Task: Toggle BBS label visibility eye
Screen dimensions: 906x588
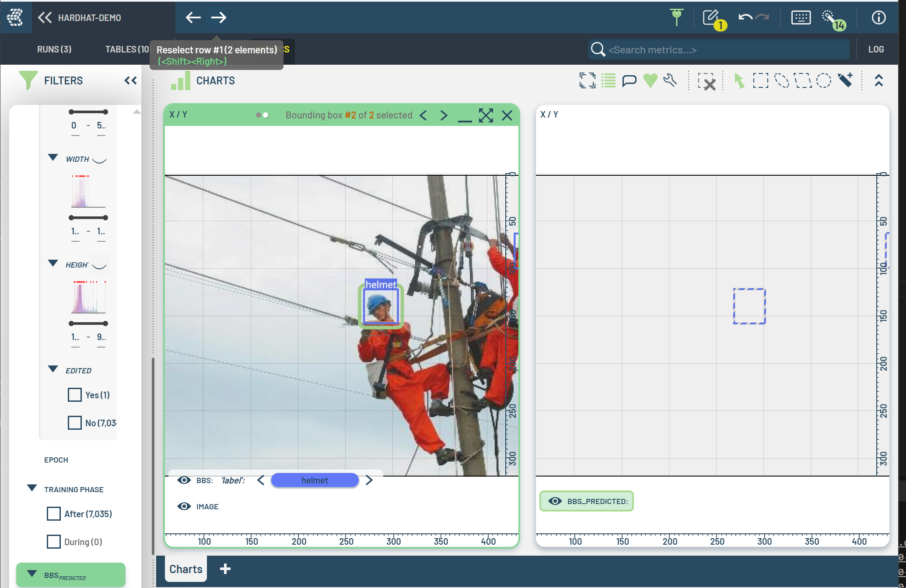Action: (184, 480)
